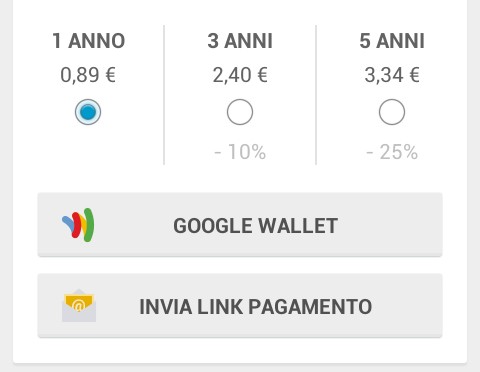Click the -10% discount label
The width and height of the screenshot is (480, 372).
(240, 152)
